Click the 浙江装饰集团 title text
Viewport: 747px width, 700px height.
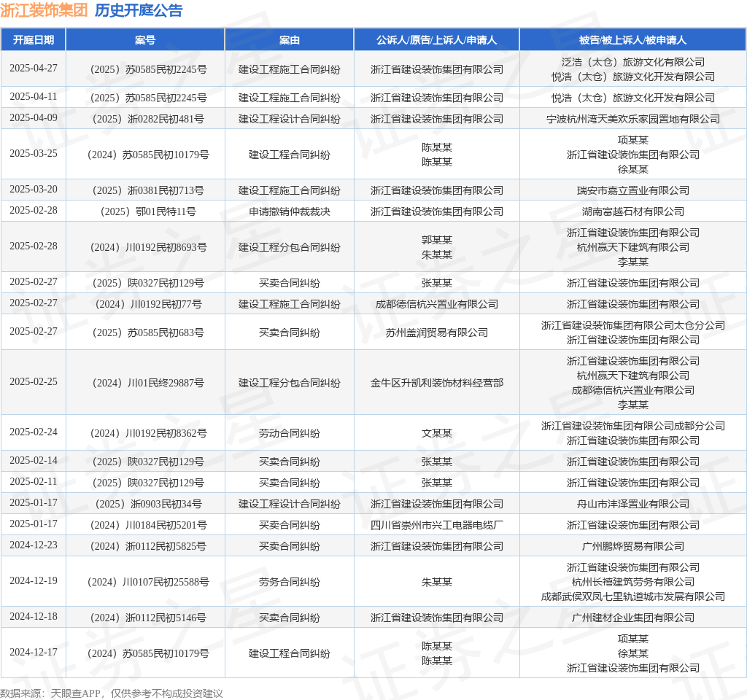tap(44, 10)
